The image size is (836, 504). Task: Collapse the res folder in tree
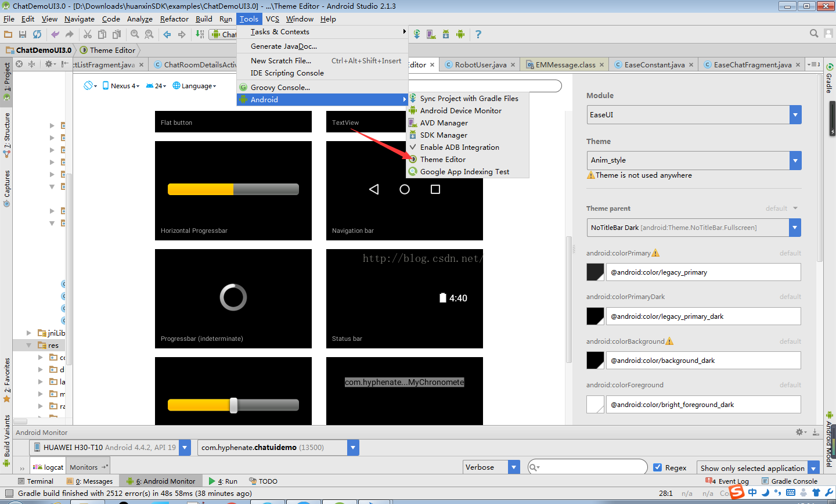29,345
